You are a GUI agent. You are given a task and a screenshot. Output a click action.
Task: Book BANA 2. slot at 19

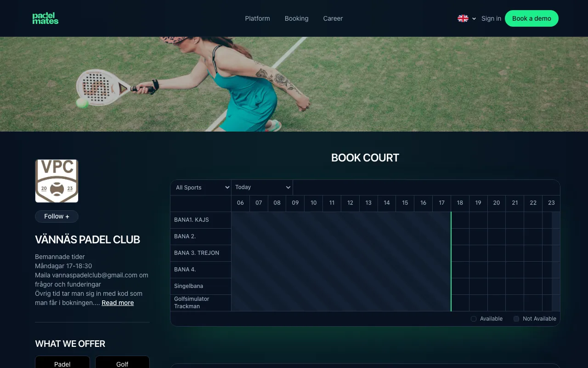478,236
